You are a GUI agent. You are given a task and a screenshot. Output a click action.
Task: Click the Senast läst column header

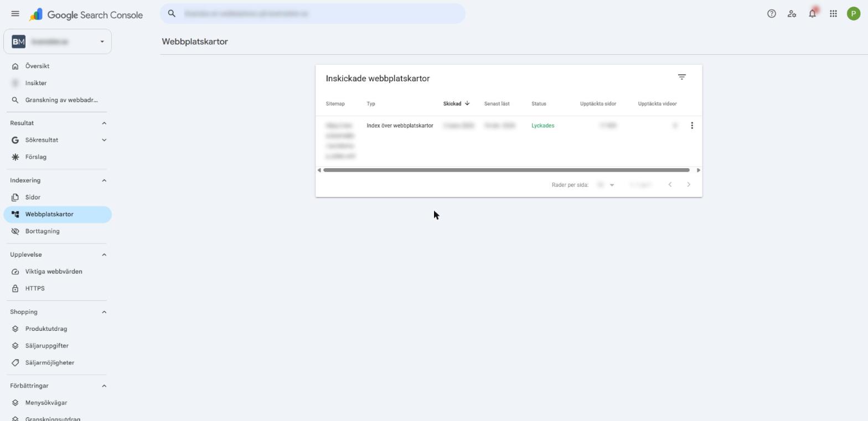(497, 103)
